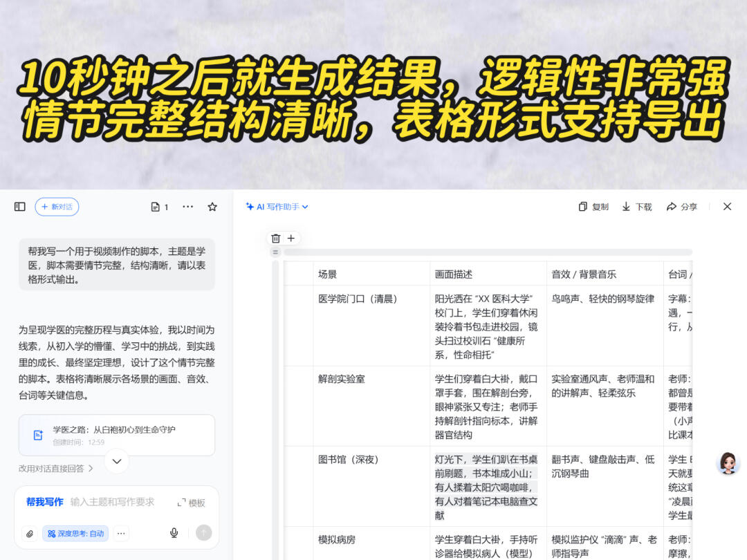
Task: Open the 模板 template picker
Action: [x=192, y=503]
